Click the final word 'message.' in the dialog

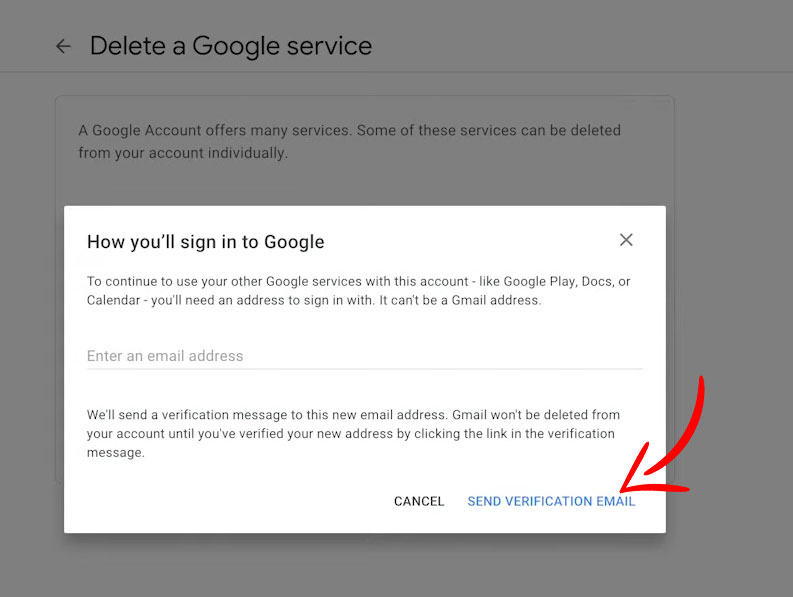click(116, 452)
